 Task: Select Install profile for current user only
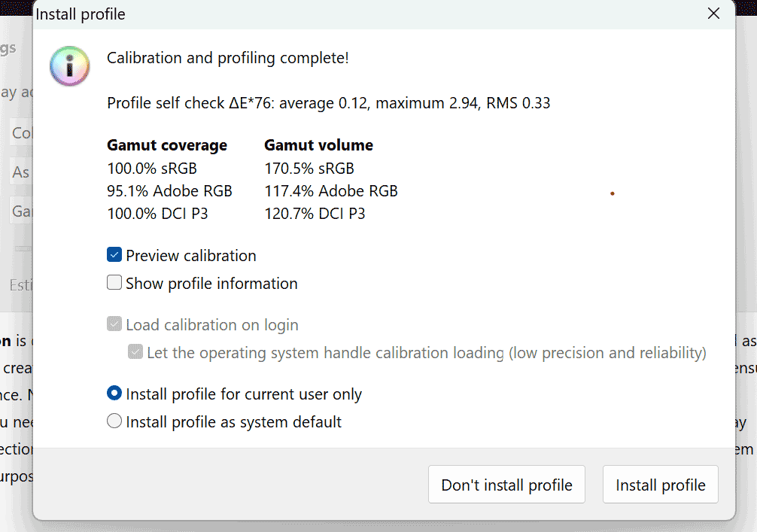pyautogui.click(x=114, y=394)
